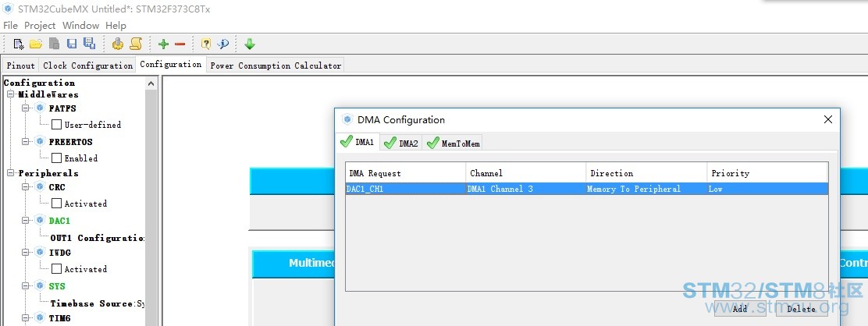Click the cube icon in DMA Configuration title
This screenshot has width=868, height=326.
[347, 119]
